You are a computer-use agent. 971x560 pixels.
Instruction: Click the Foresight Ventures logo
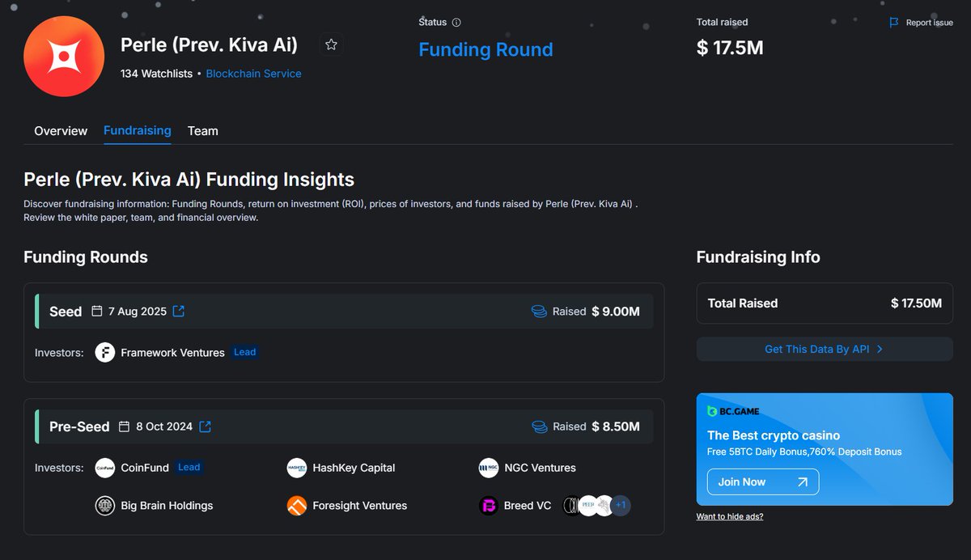coord(297,506)
